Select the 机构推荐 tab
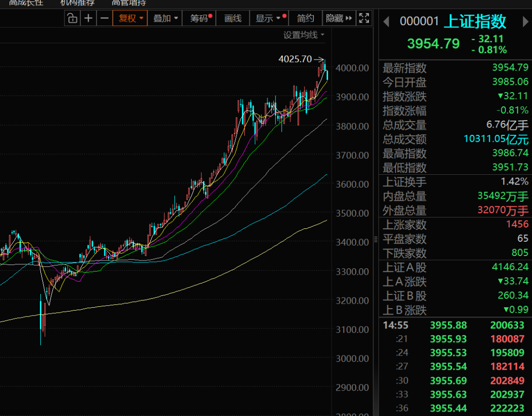Image resolution: width=532 pixels, height=416 pixels. point(77,2)
